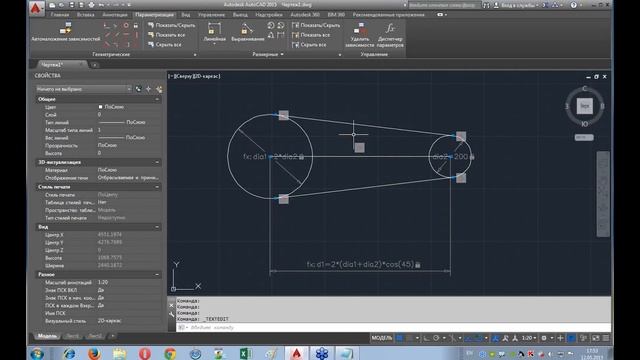Click in the command line input field
This screenshot has height=360, width=640.
click(x=394, y=327)
